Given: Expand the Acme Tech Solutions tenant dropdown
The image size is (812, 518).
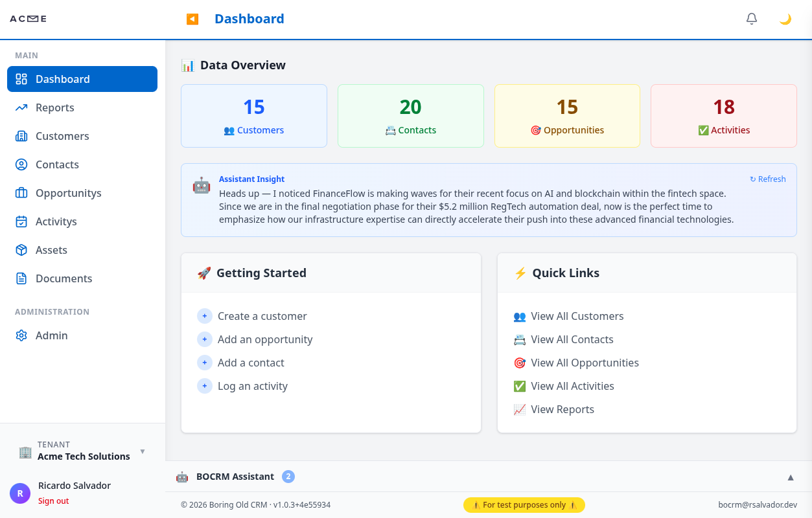Looking at the screenshot, I should click(x=141, y=451).
